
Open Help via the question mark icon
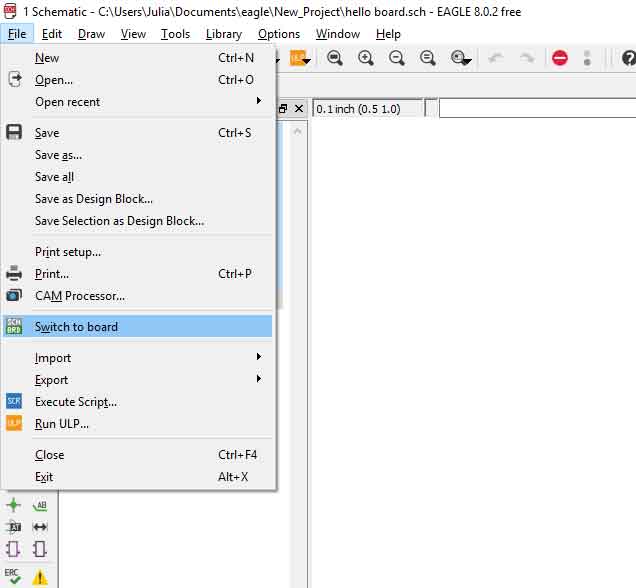point(628,58)
